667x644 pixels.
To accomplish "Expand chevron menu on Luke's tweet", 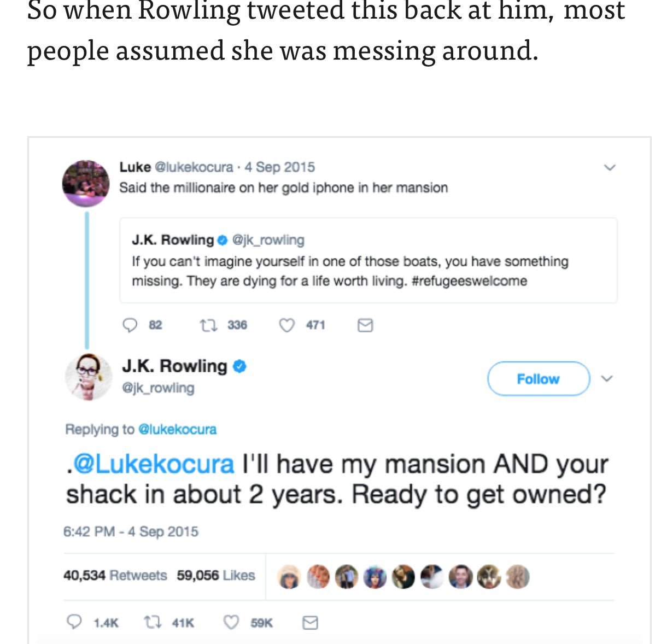I will (610, 167).
